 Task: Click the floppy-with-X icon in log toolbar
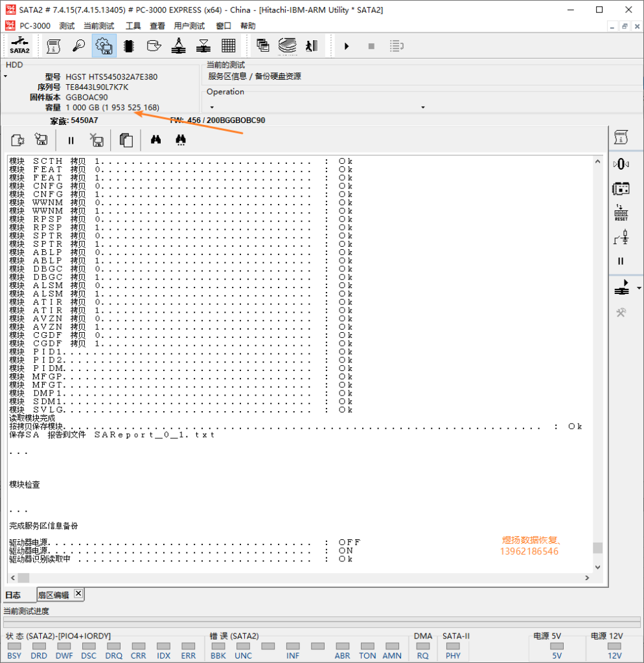(x=97, y=140)
